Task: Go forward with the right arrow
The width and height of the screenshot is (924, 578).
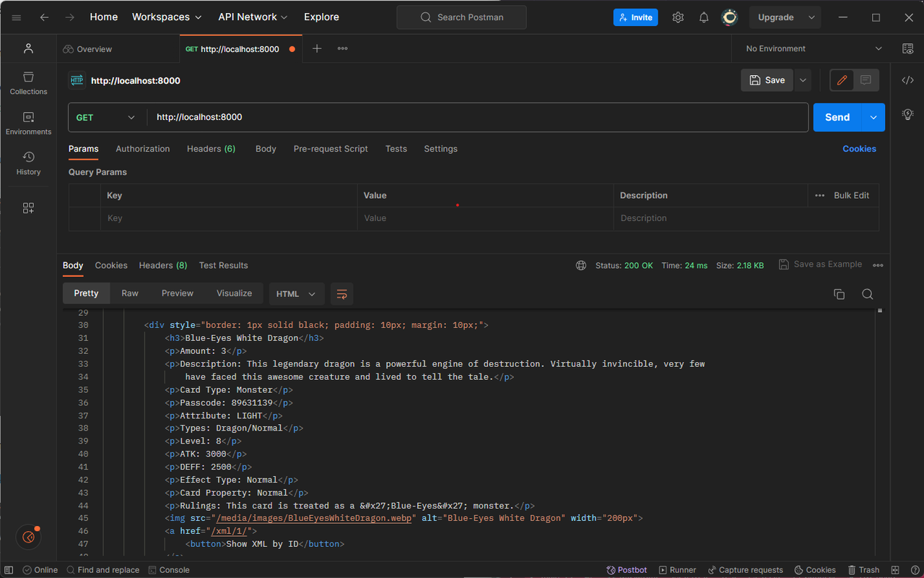Action: tap(69, 17)
